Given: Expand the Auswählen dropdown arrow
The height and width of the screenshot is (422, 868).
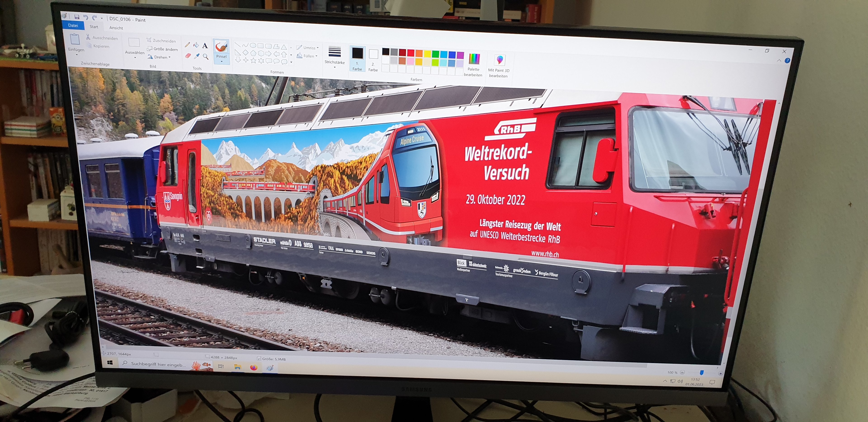Looking at the screenshot, I should coord(135,58).
